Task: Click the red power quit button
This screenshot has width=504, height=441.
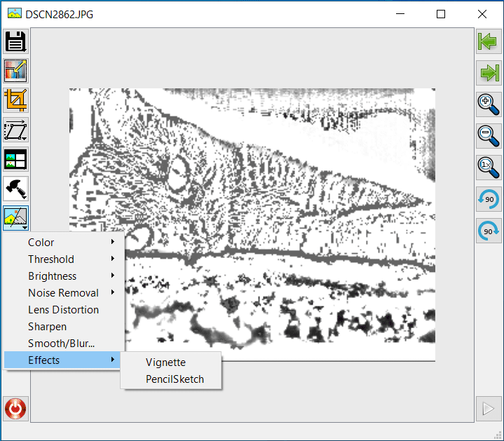Action: click(15, 409)
